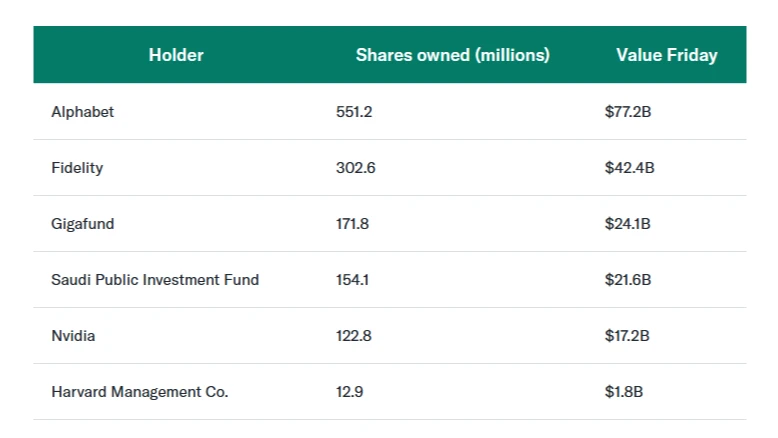Viewport: 778px width, 438px height.
Task: Select the '12.9' shares cell
Action: [x=349, y=392]
